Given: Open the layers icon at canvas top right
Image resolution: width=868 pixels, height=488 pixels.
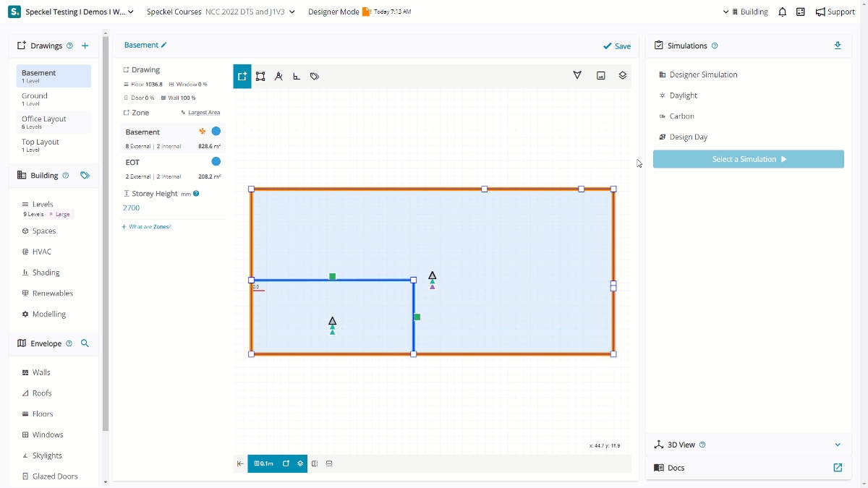Looking at the screenshot, I should tap(622, 75).
